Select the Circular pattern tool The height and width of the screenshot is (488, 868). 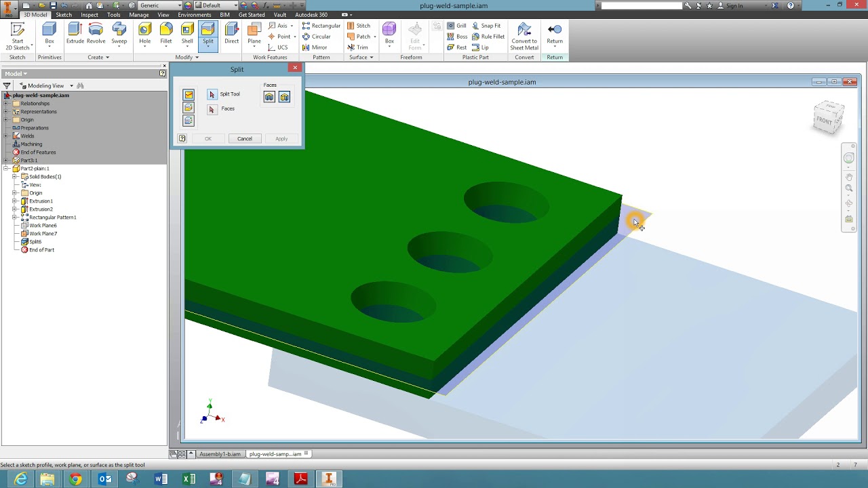click(x=317, y=37)
